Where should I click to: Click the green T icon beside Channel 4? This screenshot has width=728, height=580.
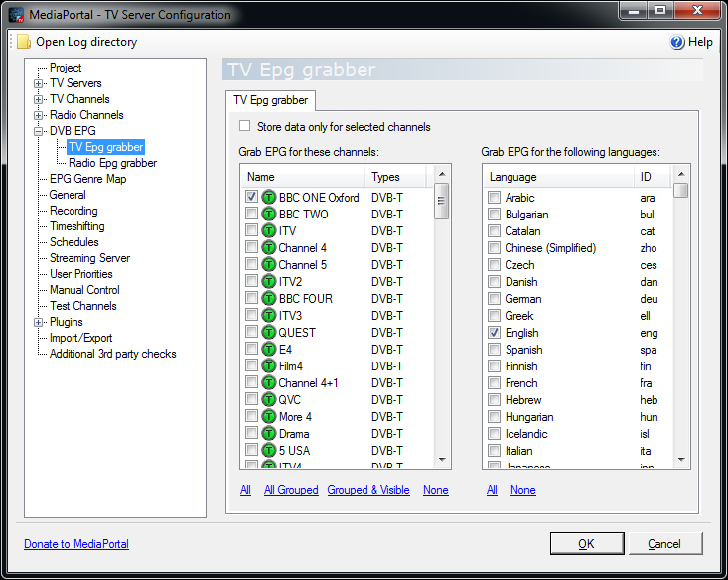(x=269, y=247)
